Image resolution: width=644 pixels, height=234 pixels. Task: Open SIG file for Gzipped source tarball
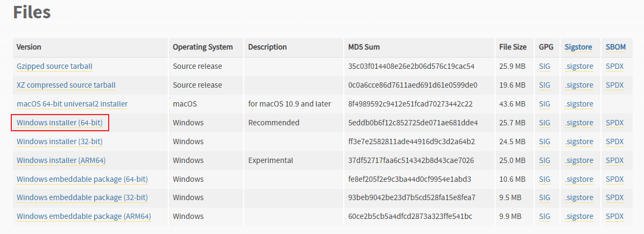tap(544, 66)
